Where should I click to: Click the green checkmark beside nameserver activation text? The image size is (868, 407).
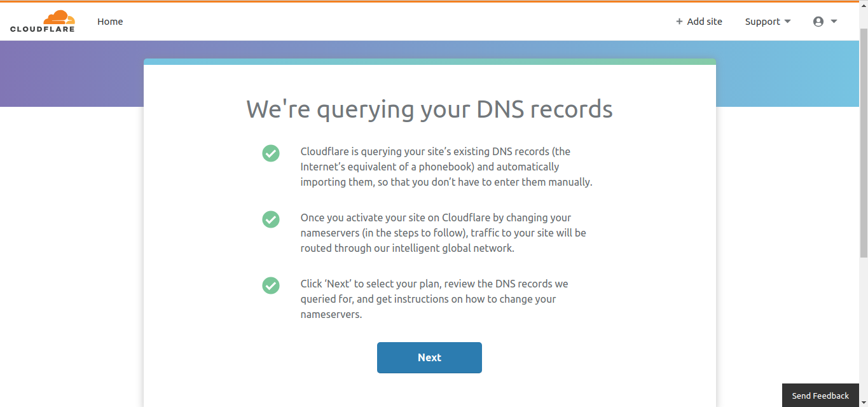tap(271, 219)
